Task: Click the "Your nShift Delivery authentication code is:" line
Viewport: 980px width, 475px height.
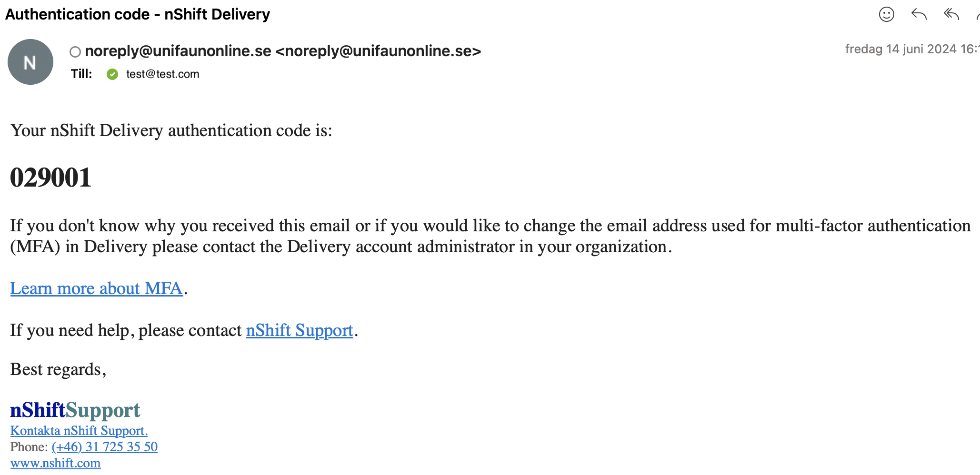Action: 171,130
